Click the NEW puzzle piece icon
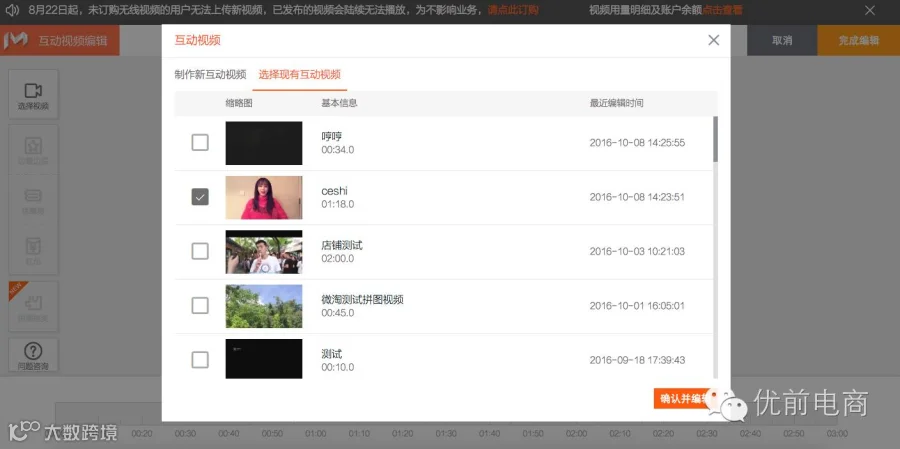Screen dimensions: 900x449 coord(33,302)
